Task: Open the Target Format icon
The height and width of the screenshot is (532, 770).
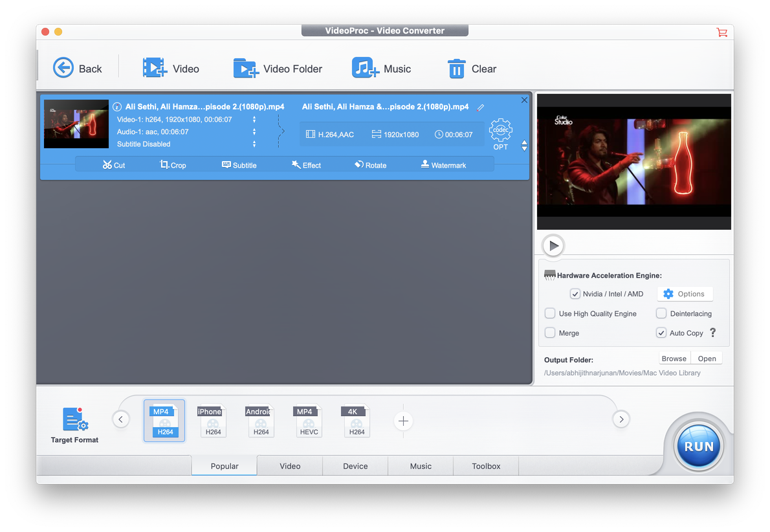Action: [x=74, y=419]
